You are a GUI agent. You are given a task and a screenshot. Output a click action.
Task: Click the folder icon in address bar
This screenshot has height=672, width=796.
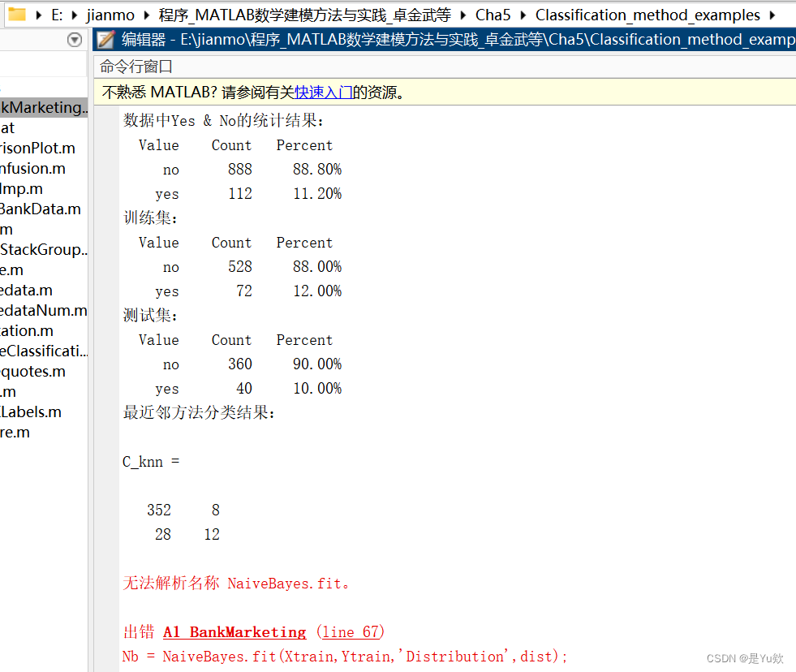pos(17,15)
